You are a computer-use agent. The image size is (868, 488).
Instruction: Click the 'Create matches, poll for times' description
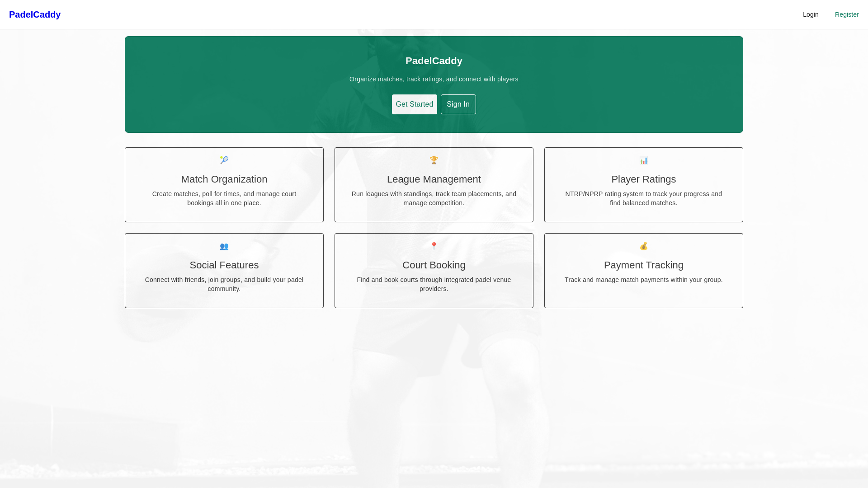tap(224, 198)
